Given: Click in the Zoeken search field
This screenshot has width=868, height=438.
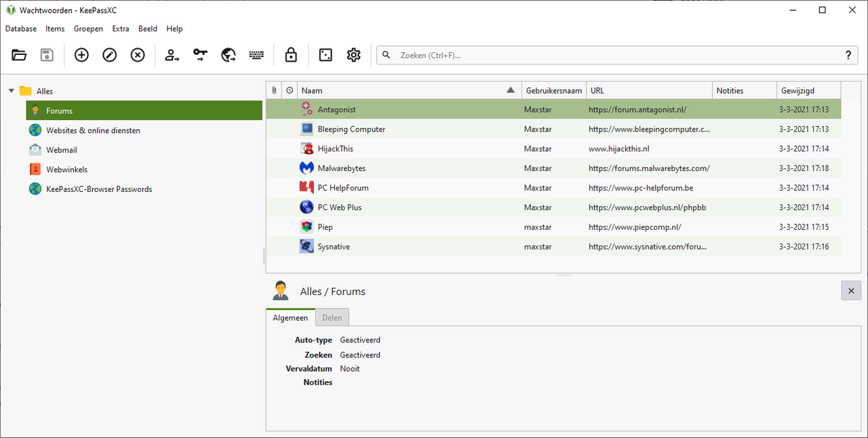Looking at the screenshot, I should 617,56.
